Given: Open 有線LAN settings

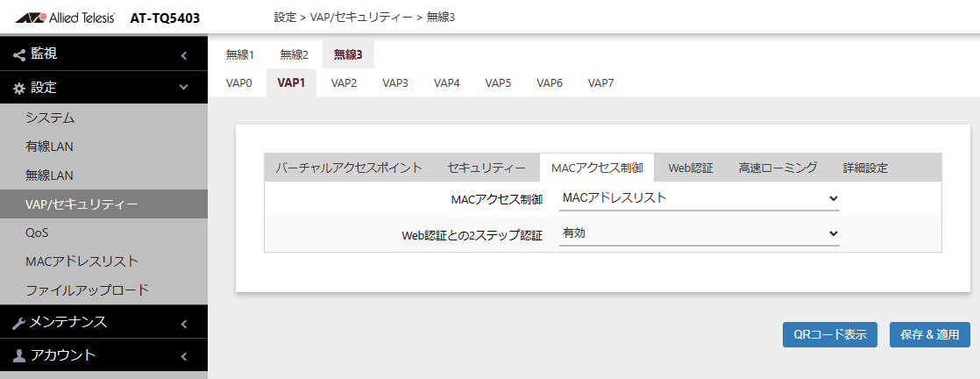Looking at the screenshot, I should (103, 147).
